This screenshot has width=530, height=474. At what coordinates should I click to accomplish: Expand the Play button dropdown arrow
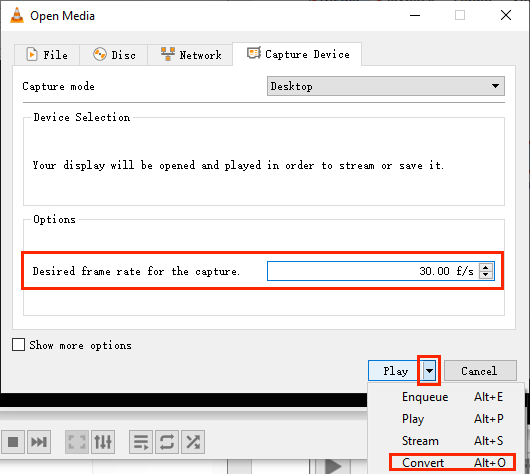coord(429,371)
